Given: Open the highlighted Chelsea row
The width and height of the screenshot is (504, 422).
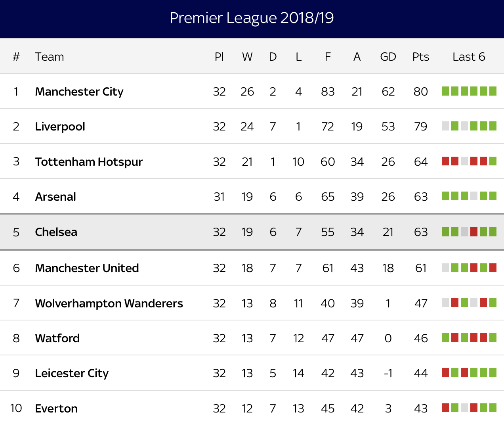Looking at the screenshot, I should (56, 232).
